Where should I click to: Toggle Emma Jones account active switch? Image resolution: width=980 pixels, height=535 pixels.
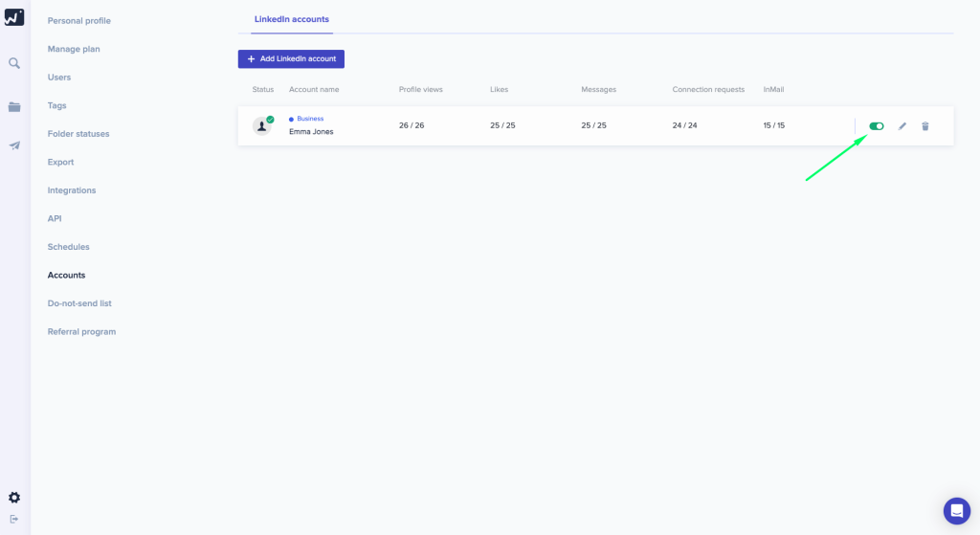coord(876,126)
